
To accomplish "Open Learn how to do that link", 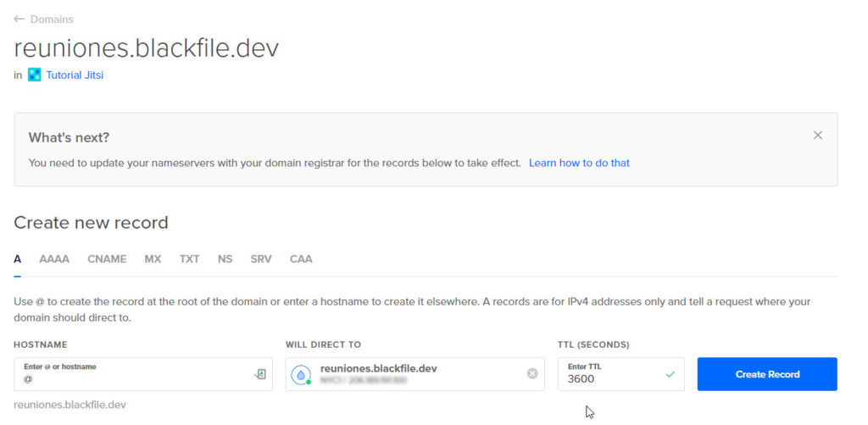I will pos(579,163).
